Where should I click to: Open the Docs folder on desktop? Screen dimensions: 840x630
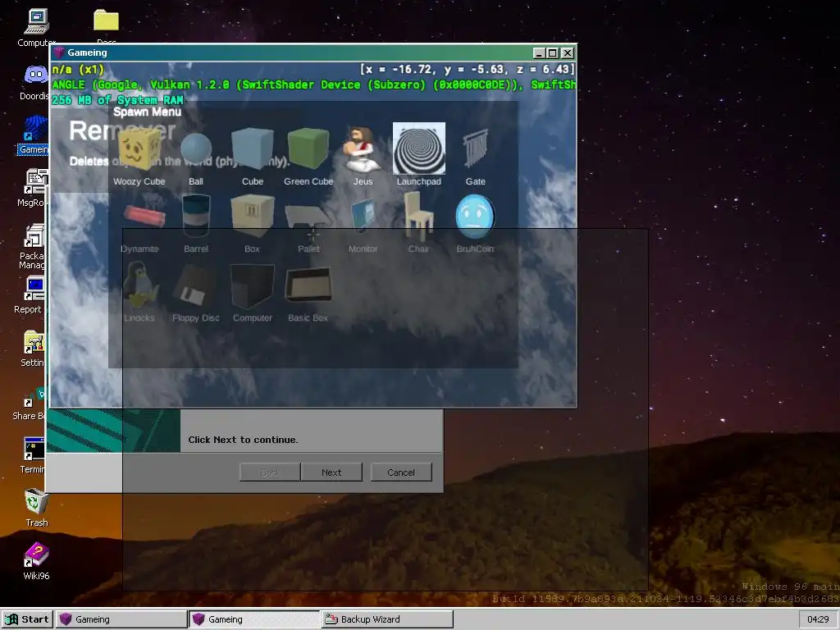(x=106, y=27)
